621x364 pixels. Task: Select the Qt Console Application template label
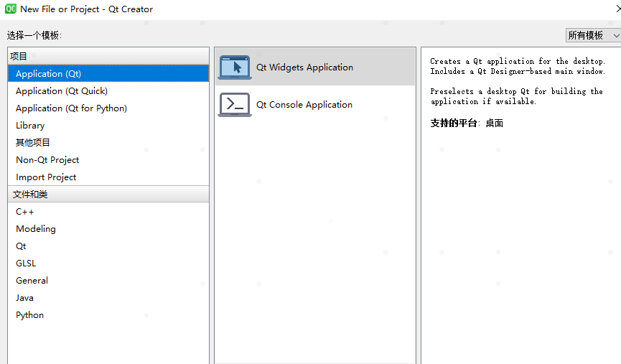click(x=304, y=105)
